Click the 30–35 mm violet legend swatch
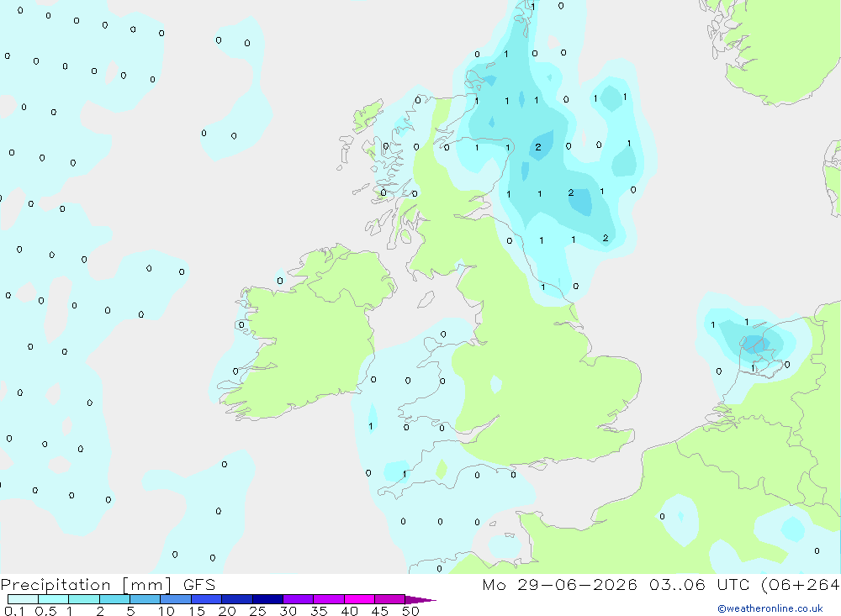 pyautogui.click(x=299, y=599)
